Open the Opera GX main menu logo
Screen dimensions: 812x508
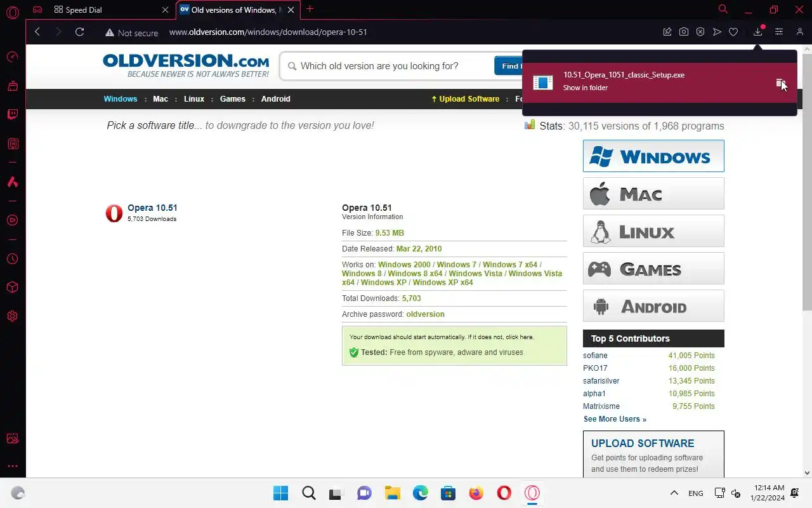[x=13, y=11]
